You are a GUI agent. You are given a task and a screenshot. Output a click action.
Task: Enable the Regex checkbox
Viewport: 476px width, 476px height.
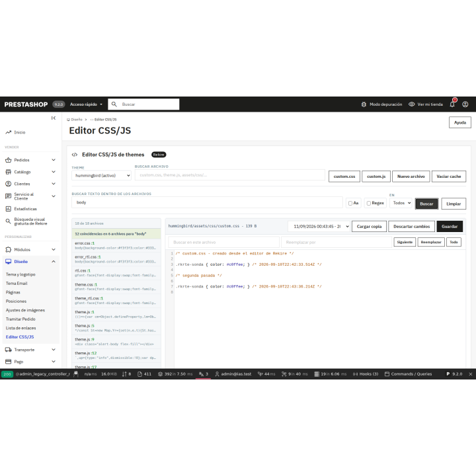coord(368,203)
